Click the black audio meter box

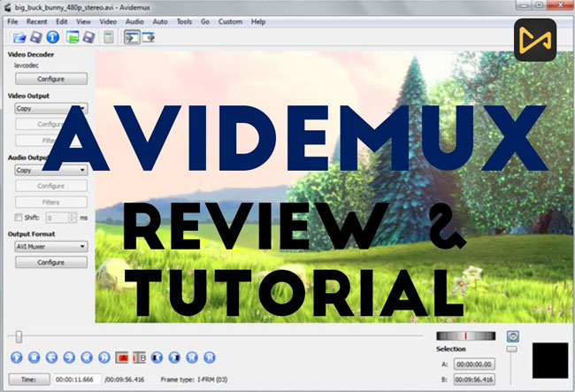550,360
